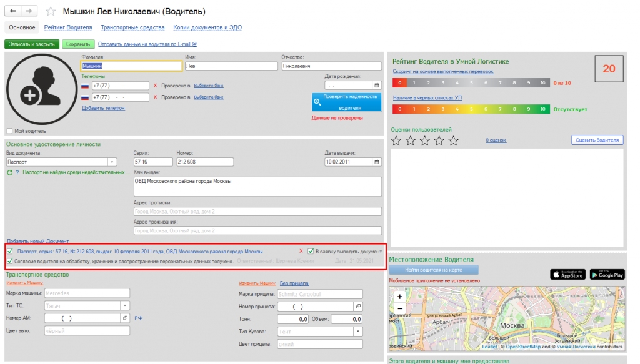Zoom out on the map
640x364 pixels.
(399, 308)
